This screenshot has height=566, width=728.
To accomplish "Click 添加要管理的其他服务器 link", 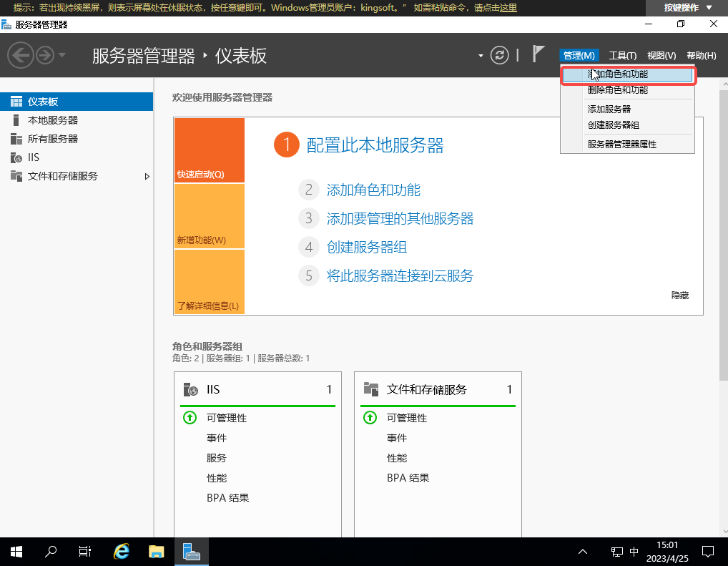I will pos(400,218).
